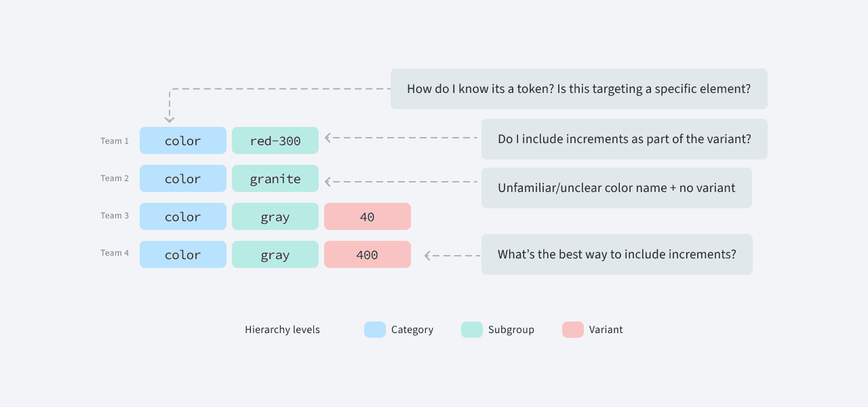
Task: Click the 'Do I include increments' note
Action: 625,139
